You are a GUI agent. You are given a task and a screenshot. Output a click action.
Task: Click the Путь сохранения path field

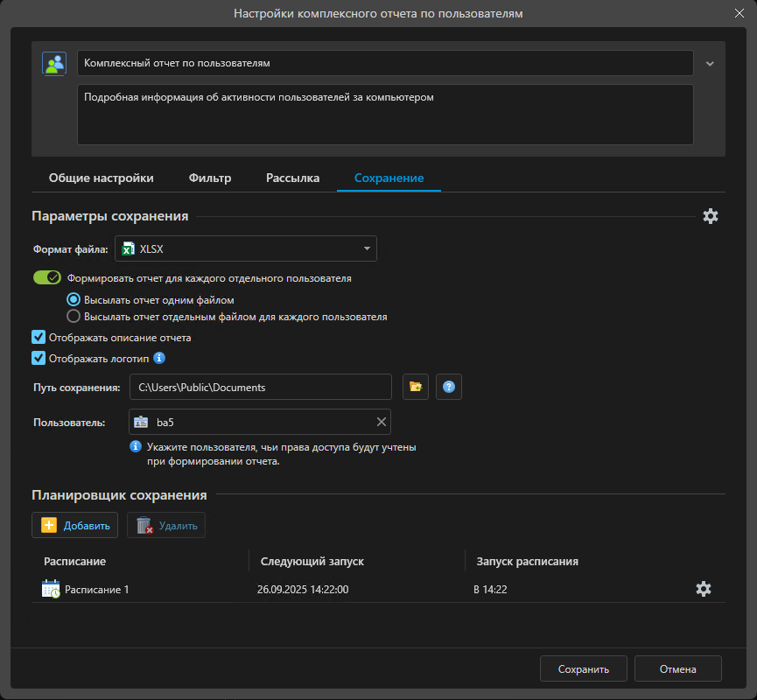coord(260,387)
